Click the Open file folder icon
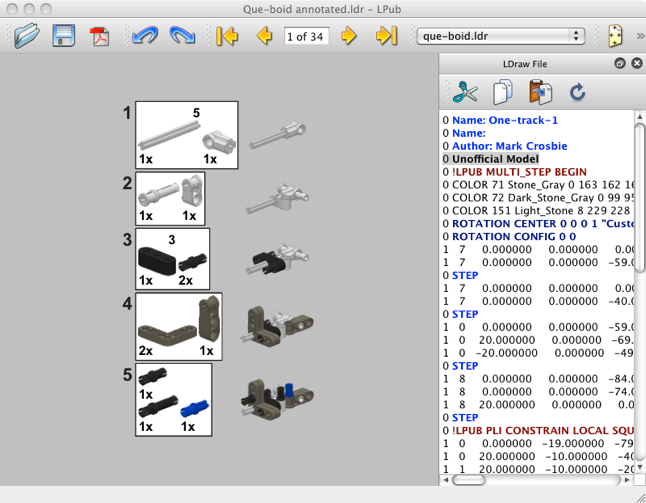This screenshot has width=646, height=503. 27,37
